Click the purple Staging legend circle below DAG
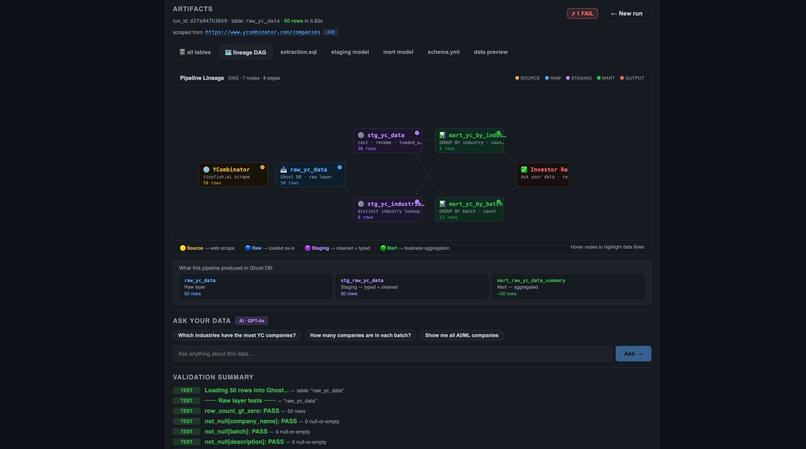The image size is (806, 449). tap(307, 248)
